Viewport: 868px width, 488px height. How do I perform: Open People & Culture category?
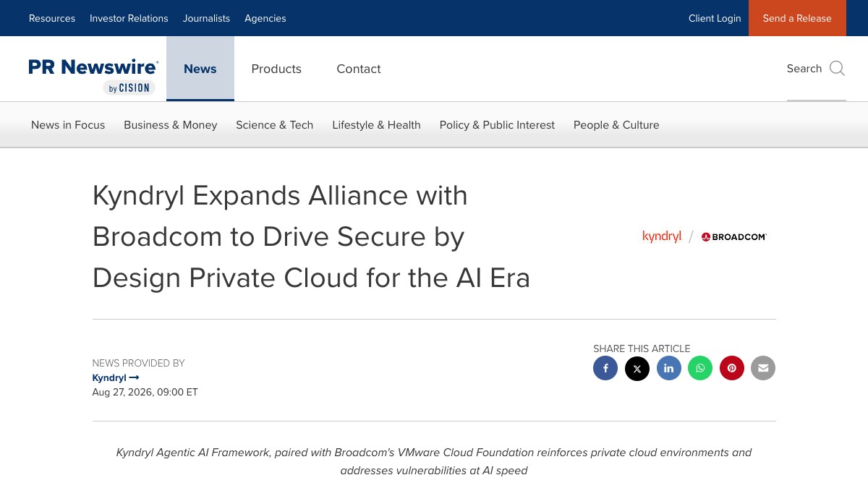[x=616, y=125]
